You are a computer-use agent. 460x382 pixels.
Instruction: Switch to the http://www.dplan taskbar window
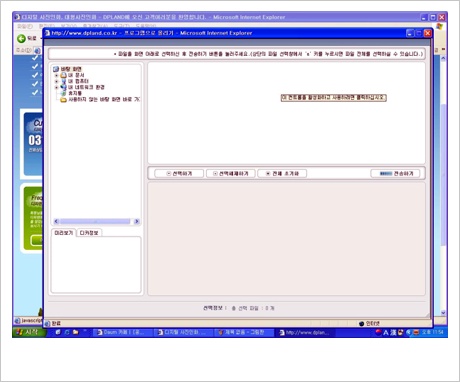305,332
